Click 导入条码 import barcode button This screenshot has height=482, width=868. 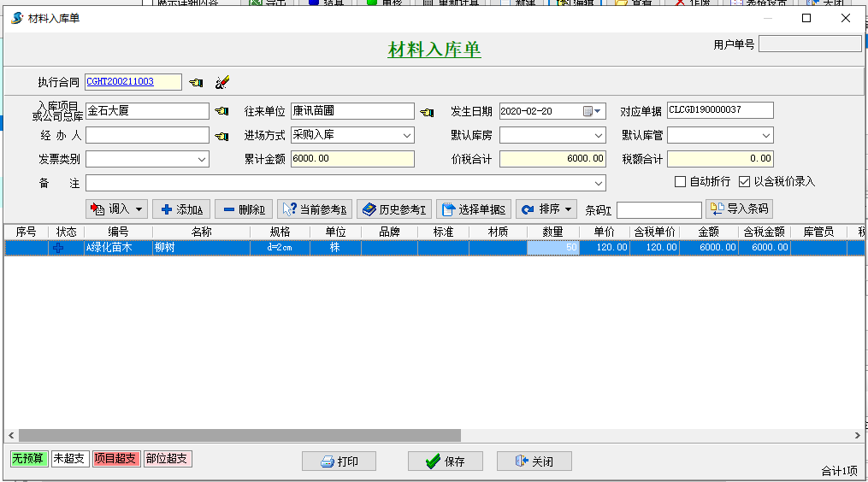(739, 209)
